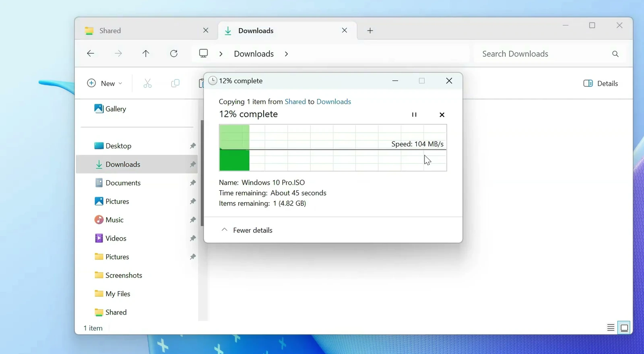Click the forward navigation arrow
The width and height of the screenshot is (644, 354).
pyautogui.click(x=118, y=54)
